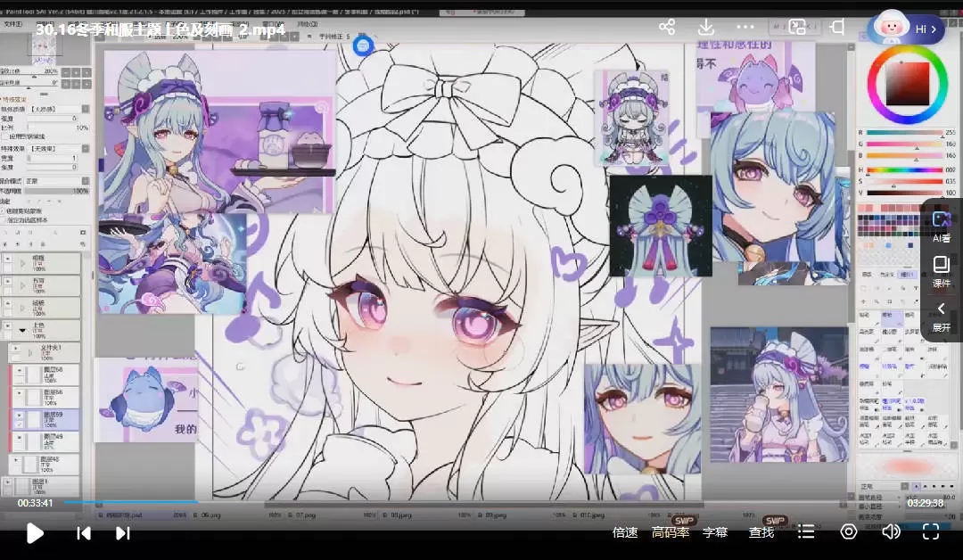Viewport: 963px width, 560px height.
Task: Share the video using the share icon
Action: coord(667,27)
